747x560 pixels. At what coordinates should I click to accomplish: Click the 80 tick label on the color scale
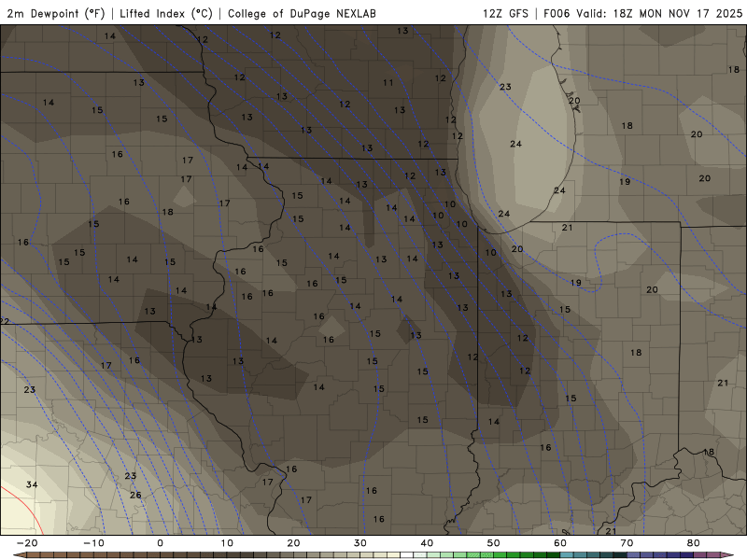pos(694,543)
